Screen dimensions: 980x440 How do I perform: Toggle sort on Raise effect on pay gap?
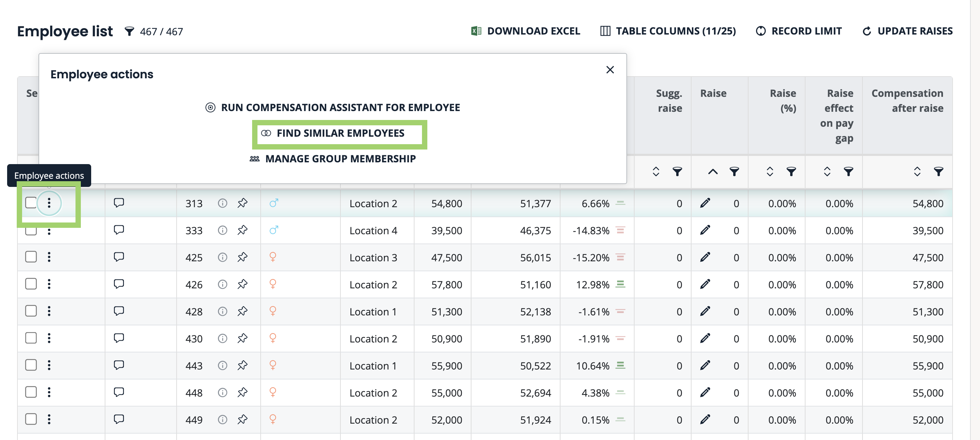[827, 172]
